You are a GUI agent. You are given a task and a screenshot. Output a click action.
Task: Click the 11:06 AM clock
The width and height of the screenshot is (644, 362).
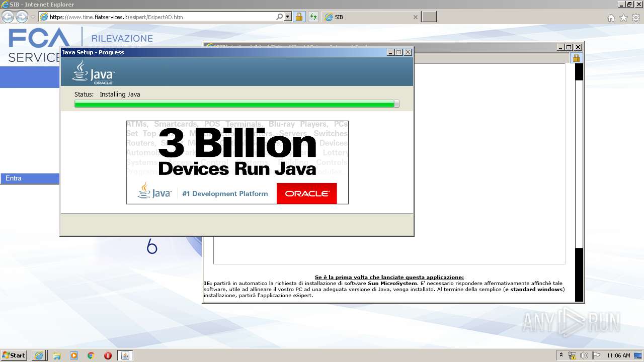618,355
